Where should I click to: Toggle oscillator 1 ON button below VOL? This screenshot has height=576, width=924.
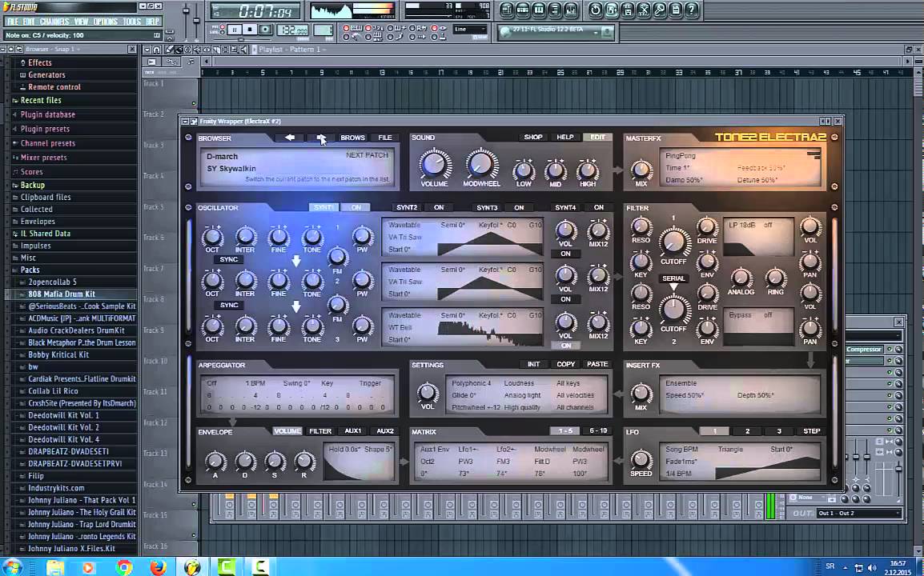[565, 254]
